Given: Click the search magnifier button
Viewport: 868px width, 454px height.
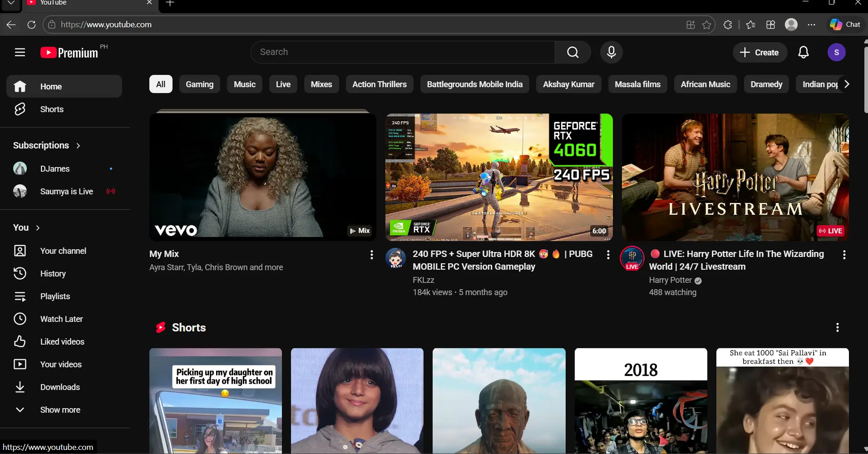Looking at the screenshot, I should [x=572, y=52].
